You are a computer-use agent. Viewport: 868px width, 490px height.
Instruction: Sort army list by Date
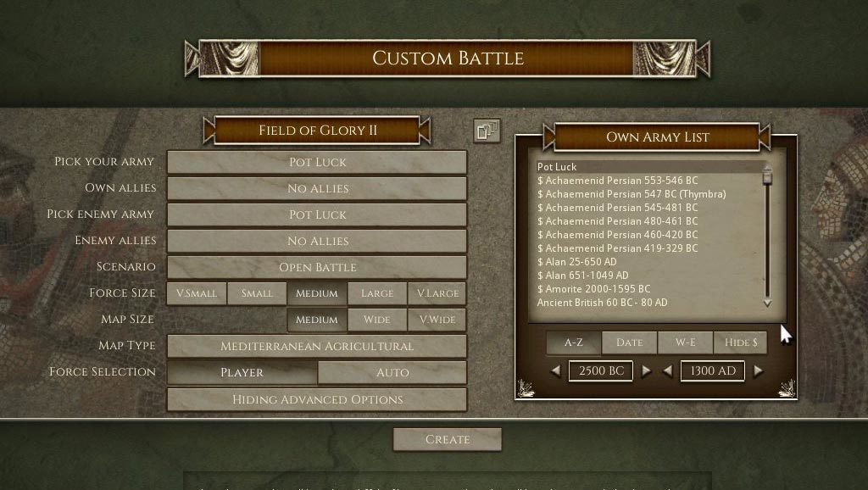tap(630, 342)
